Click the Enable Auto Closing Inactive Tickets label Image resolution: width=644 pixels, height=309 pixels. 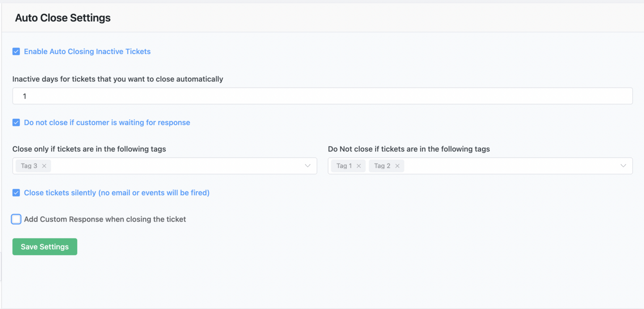87,51
